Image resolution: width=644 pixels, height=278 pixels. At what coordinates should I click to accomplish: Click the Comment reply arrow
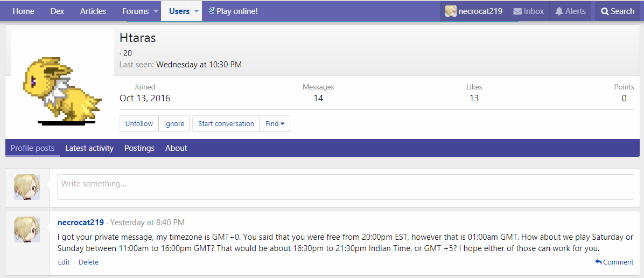click(598, 262)
